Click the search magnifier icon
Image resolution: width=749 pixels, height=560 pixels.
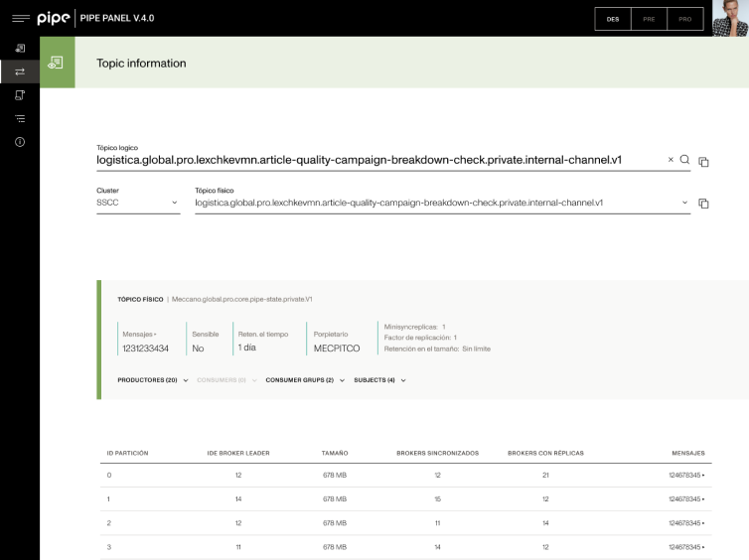pyautogui.click(x=684, y=160)
